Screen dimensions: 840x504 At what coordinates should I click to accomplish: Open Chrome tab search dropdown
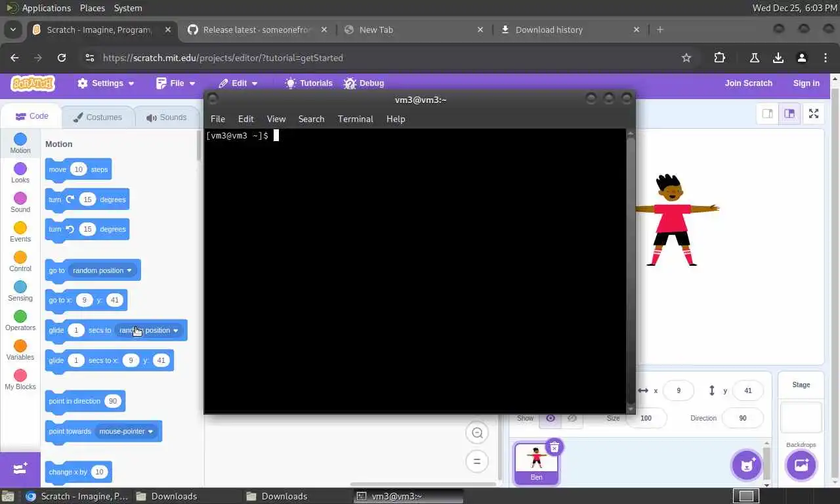point(12,30)
